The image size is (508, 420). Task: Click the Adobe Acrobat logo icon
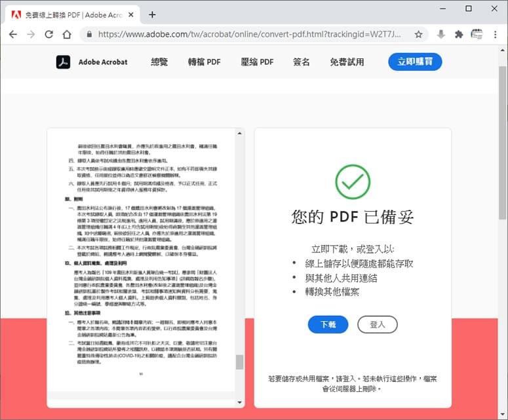point(63,62)
